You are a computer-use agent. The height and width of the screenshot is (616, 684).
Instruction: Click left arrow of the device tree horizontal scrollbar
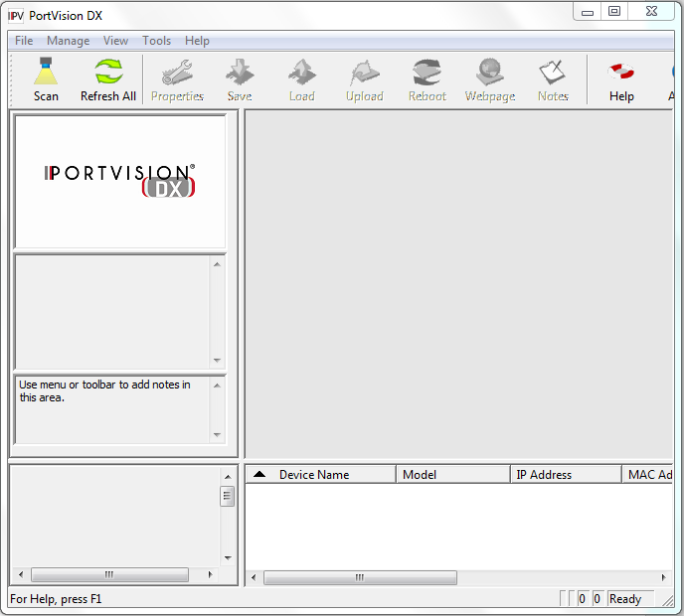pyautogui.click(x=21, y=574)
